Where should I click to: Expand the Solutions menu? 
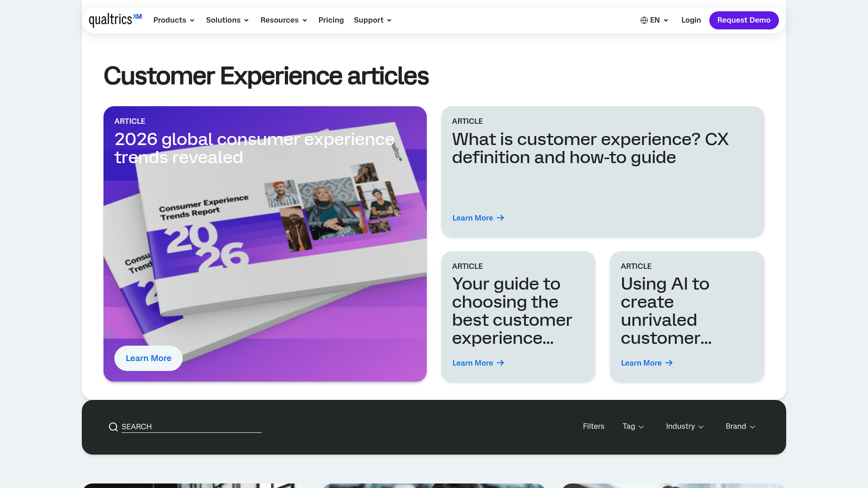pos(227,20)
